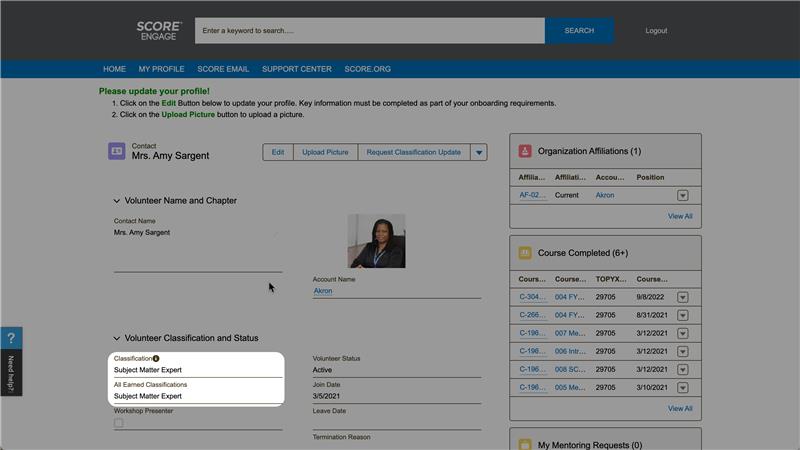Open the row menu for the 9/8/2022 course

(x=683, y=297)
